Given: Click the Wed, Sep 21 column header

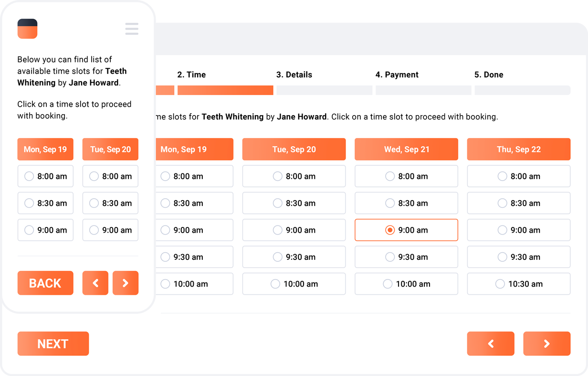Looking at the screenshot, I should point(406,149).
